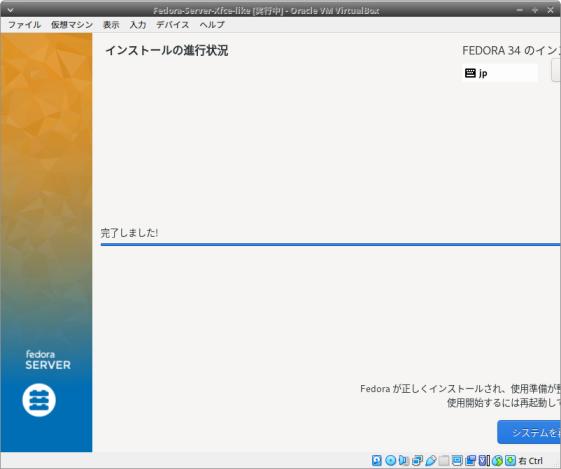Click the optical drive status icon
561x469 pixels.
tap(391, 460)
